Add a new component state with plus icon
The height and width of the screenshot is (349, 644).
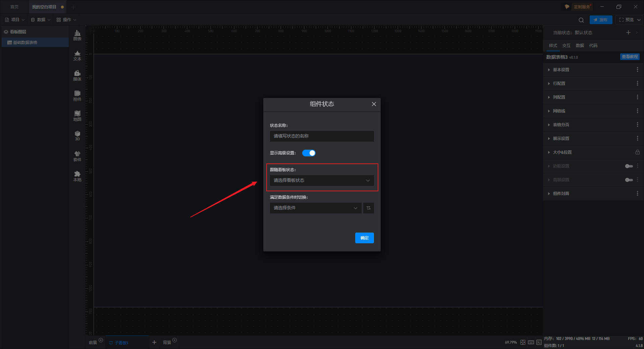tap(628, 33)
